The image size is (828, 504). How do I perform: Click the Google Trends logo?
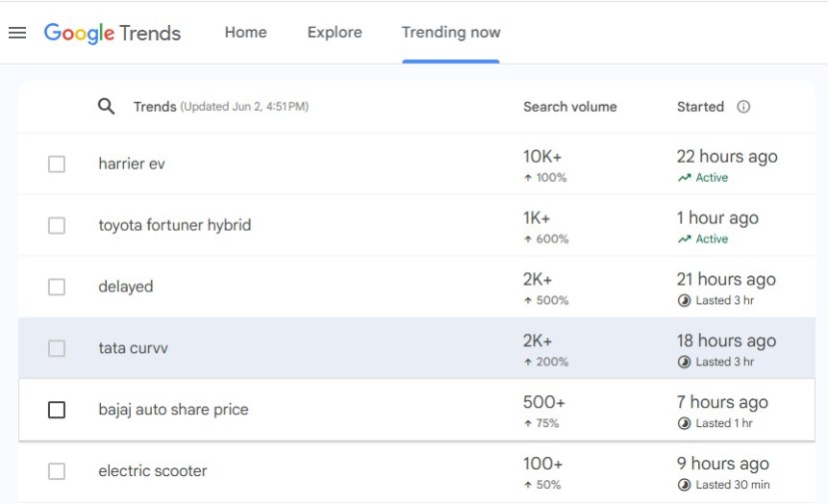click(112, 33)
